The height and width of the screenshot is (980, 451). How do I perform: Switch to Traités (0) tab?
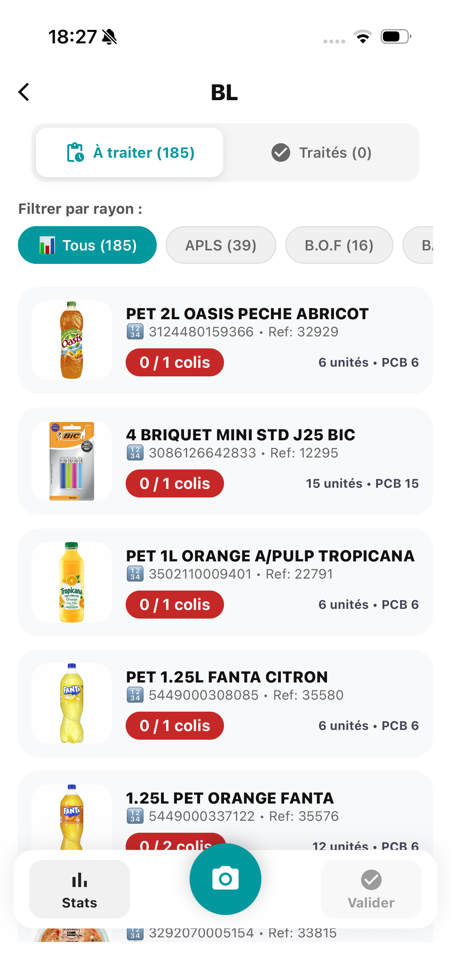click(x=321, y=152)
